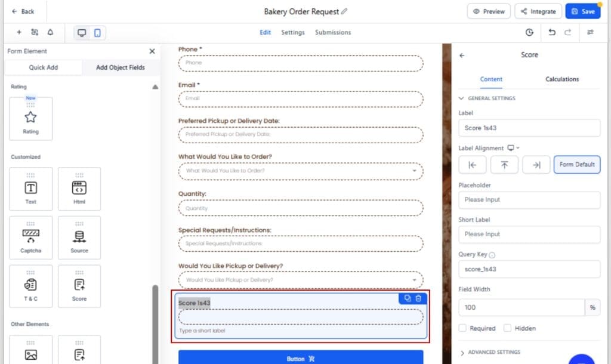This screenshot has height=364, width=611.
Task: Edit the Query Key input field
Action: pos(529,269)
